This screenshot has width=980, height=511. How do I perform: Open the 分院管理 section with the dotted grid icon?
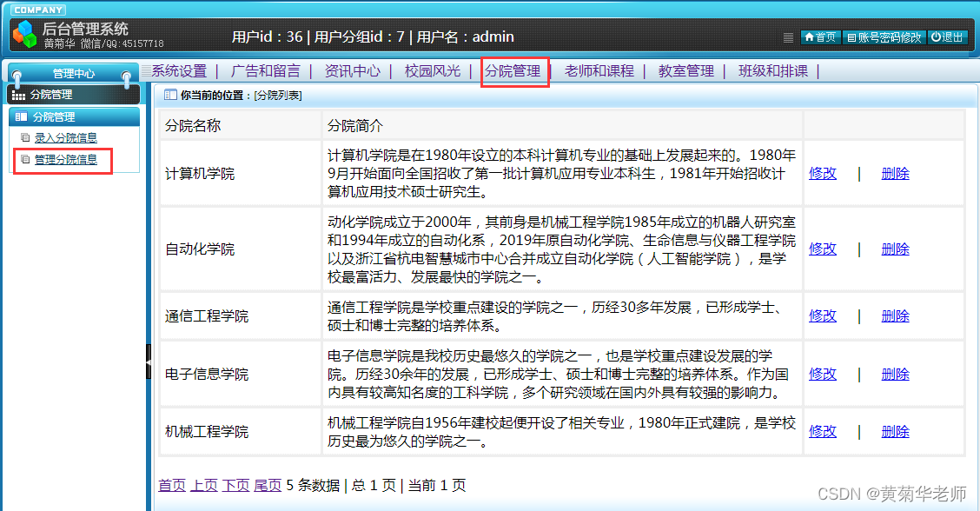(x=74, y=95)
